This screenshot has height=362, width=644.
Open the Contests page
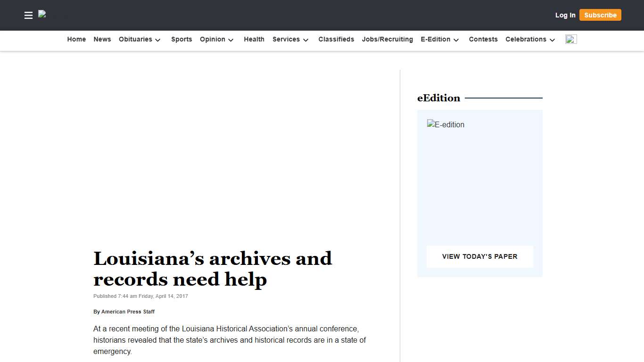[x=483, y=40]
